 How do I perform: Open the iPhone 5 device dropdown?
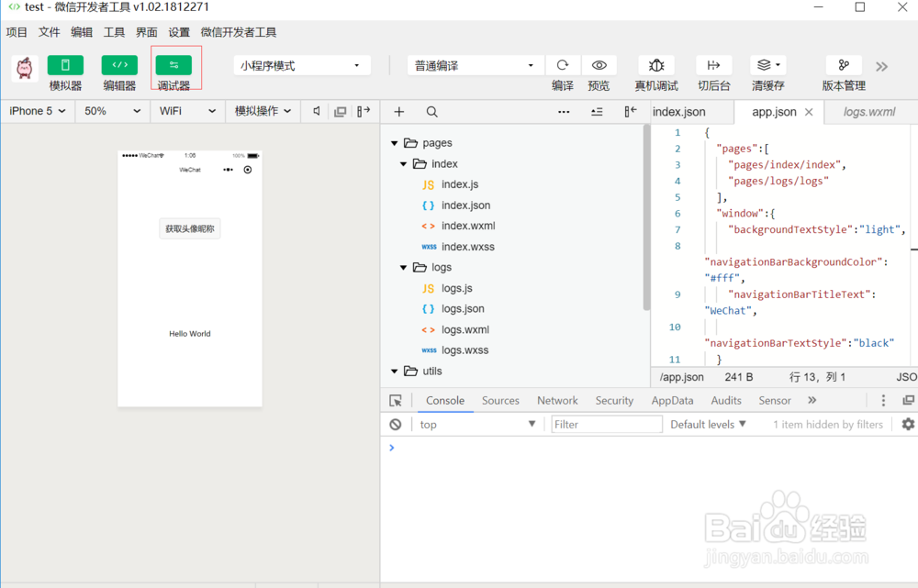click(38, 111)
